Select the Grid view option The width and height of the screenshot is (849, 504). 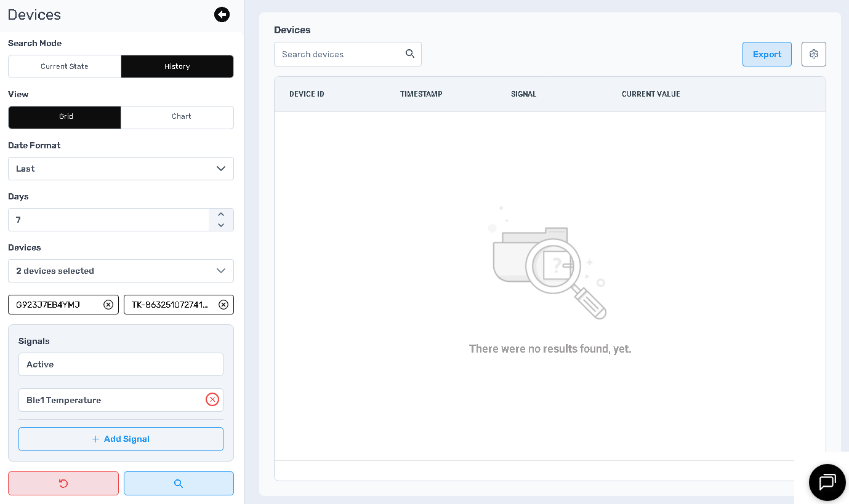pyautogui.click(x=65, y=117)
